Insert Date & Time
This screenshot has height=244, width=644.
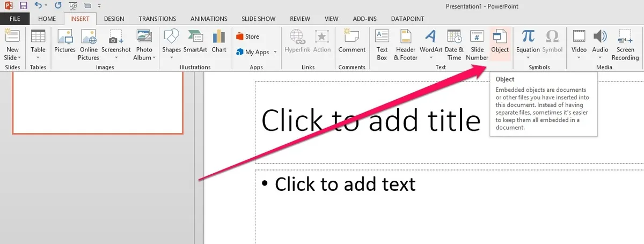(x=454, y=45)
